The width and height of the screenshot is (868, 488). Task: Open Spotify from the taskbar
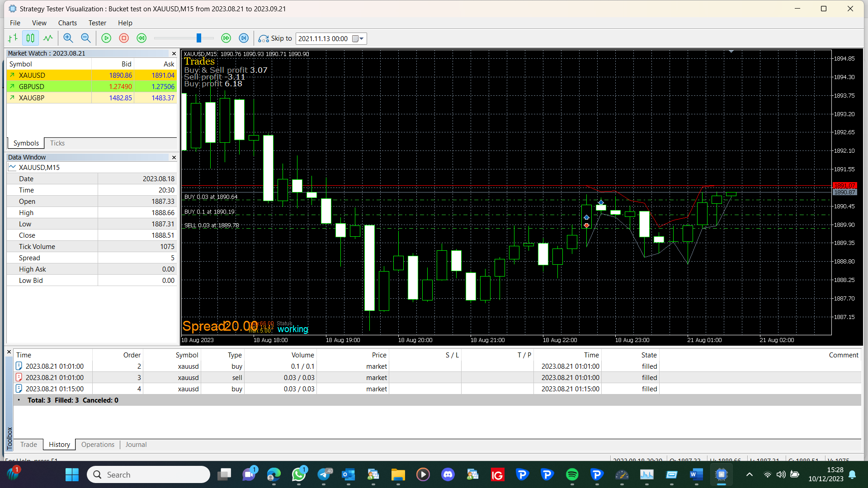click(x=572, y=474)
